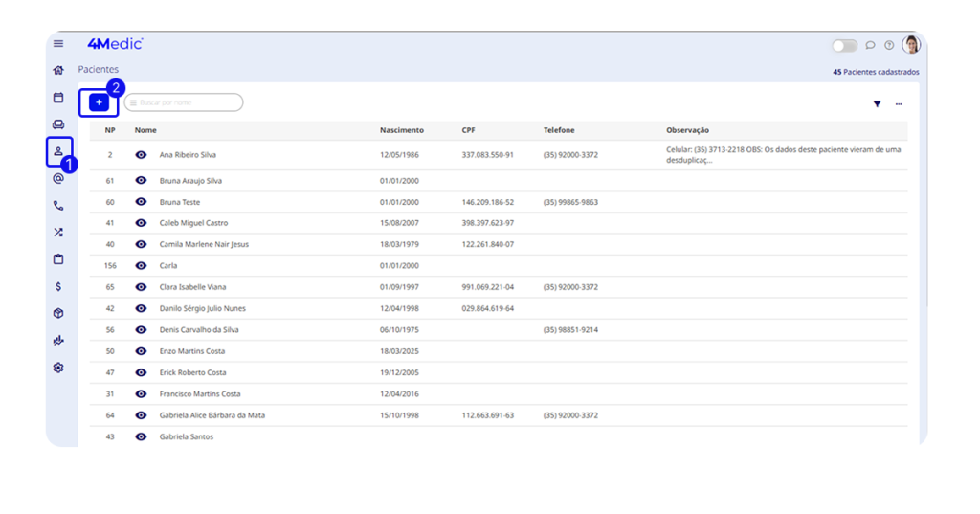The height and width of the screenshot is (514, 980).
Task: Open the user avatar profile menu
Action: click(x=911, y=45)
